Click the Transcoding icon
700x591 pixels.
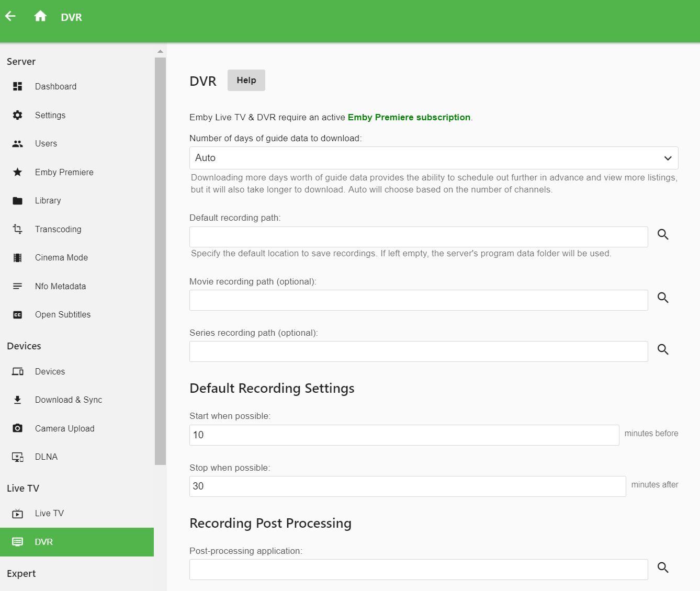tap(17, 229)
